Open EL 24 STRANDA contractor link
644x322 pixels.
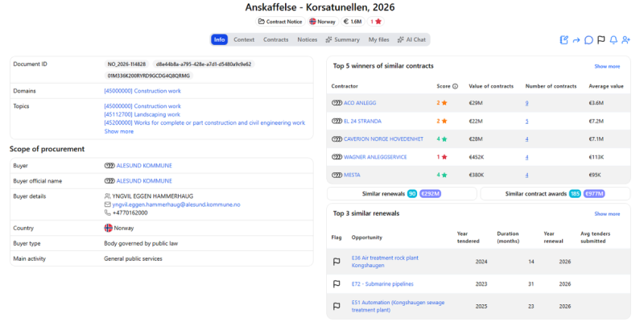point(362,122)
